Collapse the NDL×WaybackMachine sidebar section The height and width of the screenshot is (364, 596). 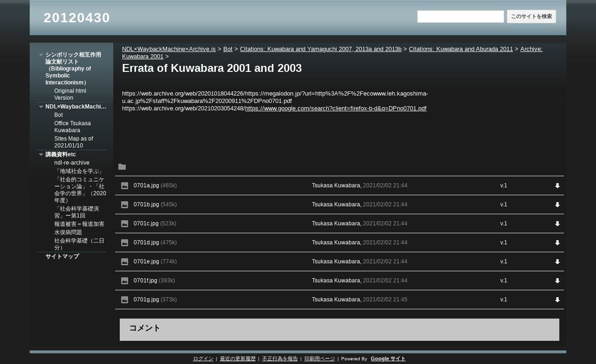pyautogui.click(x=41, y=107)
